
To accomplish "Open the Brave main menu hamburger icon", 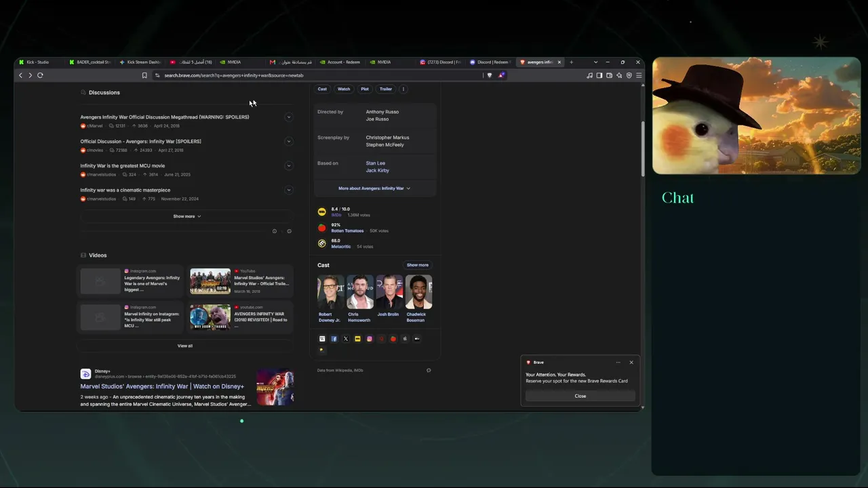I will [x=638, y=75].
